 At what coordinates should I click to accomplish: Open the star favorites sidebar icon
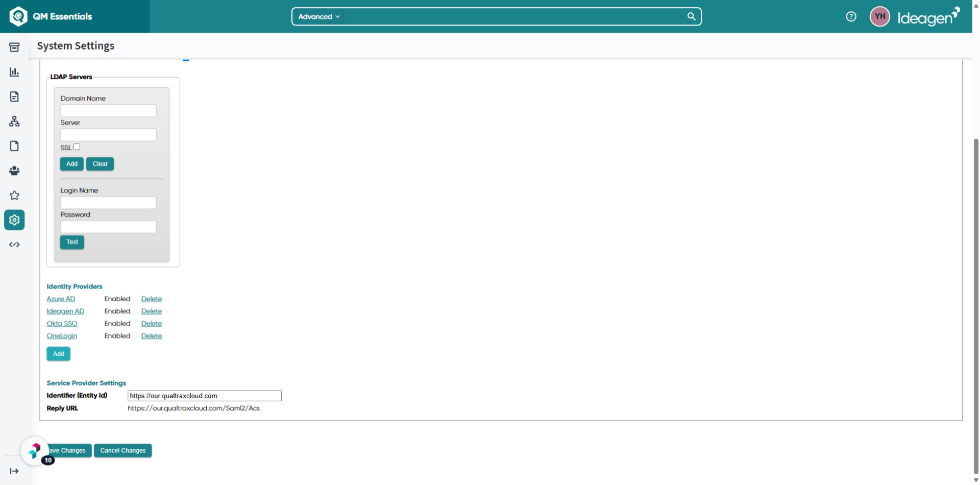tap(14, 196)
